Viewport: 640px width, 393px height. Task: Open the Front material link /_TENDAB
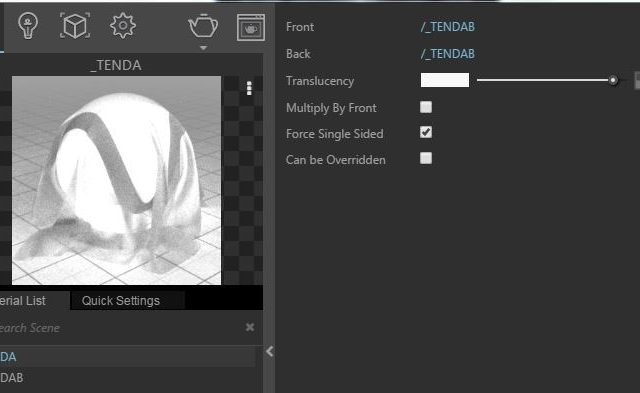pyautogui.click(x=448, y=27)
